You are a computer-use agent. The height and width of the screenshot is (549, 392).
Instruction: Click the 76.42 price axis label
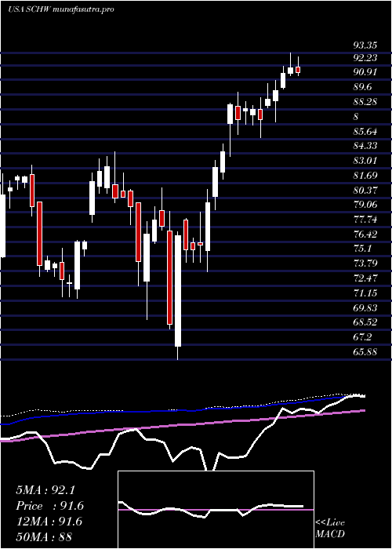[365, 235]
